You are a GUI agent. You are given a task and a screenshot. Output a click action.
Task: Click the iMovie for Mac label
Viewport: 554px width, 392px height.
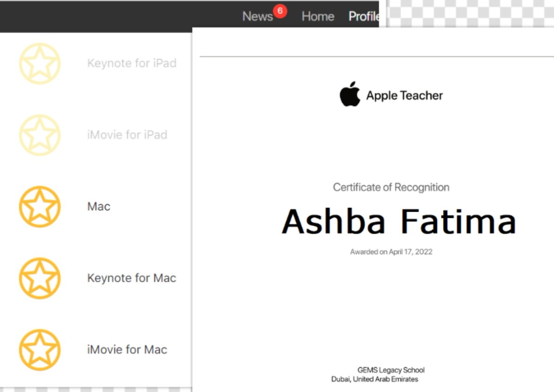tap(126, 350)
